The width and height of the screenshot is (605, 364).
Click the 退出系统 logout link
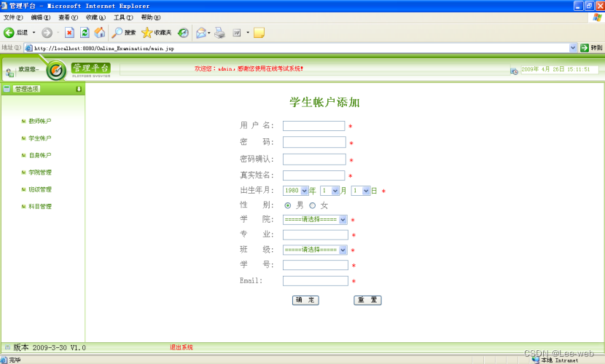(181, 347)
